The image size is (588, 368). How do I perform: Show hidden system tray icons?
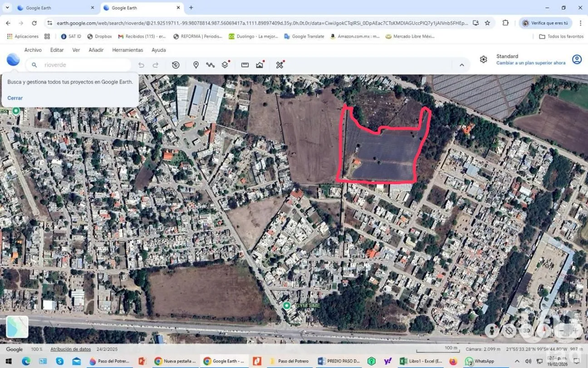[x=517, y=361]
